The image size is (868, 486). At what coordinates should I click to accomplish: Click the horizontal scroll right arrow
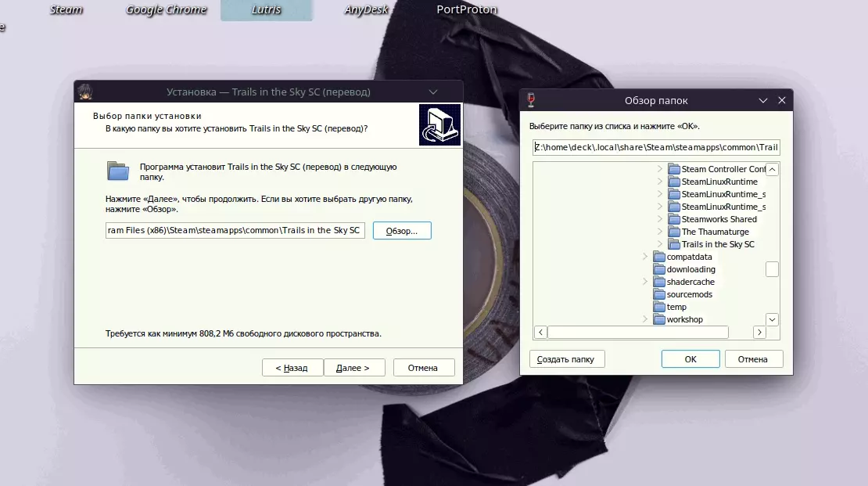pyautogui.click(x=759, y=332)
